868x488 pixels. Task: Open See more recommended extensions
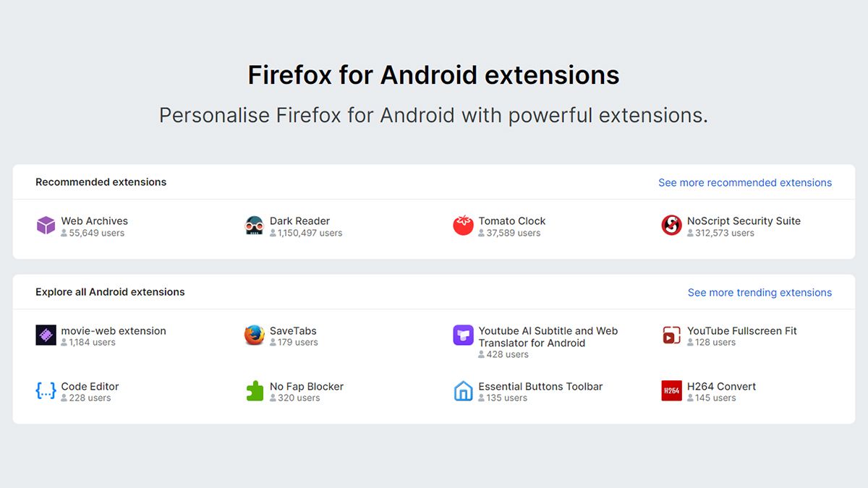[x=745, y=182]
